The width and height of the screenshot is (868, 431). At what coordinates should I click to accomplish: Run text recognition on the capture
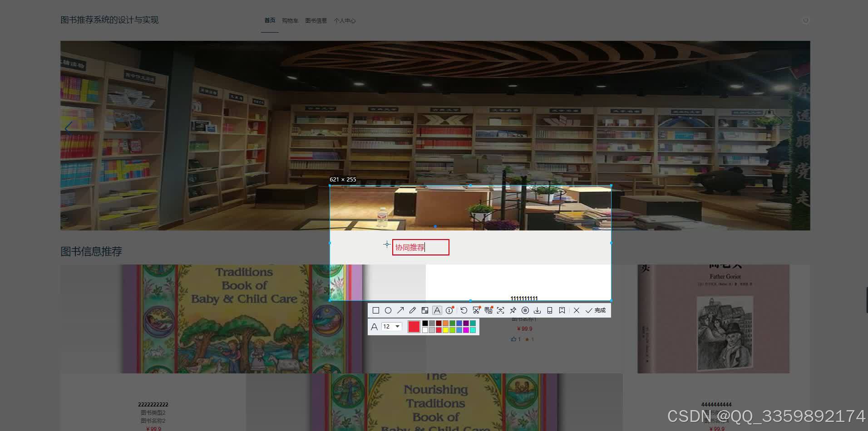coord(500,310)
